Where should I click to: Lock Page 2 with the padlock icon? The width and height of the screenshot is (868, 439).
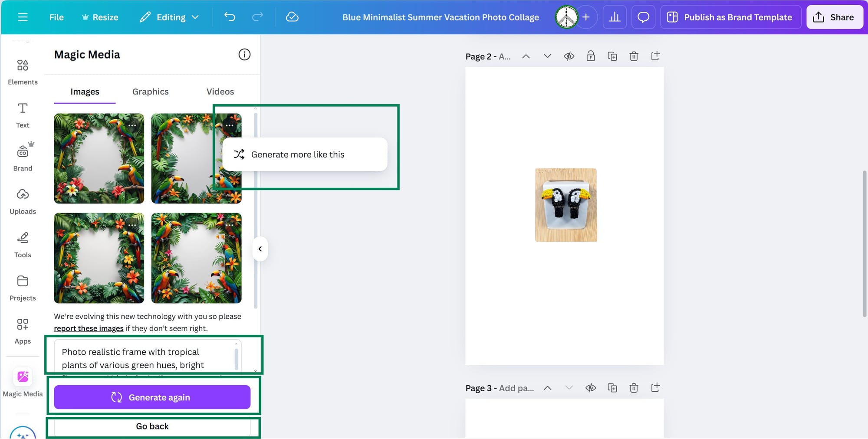tap(591, 56)
